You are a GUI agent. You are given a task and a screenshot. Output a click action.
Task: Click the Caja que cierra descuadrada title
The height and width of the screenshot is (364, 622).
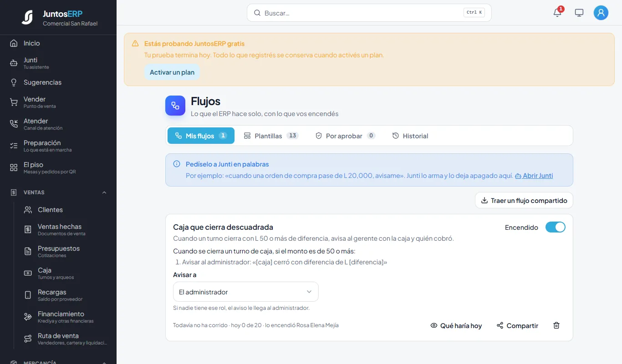click(223, 227)
